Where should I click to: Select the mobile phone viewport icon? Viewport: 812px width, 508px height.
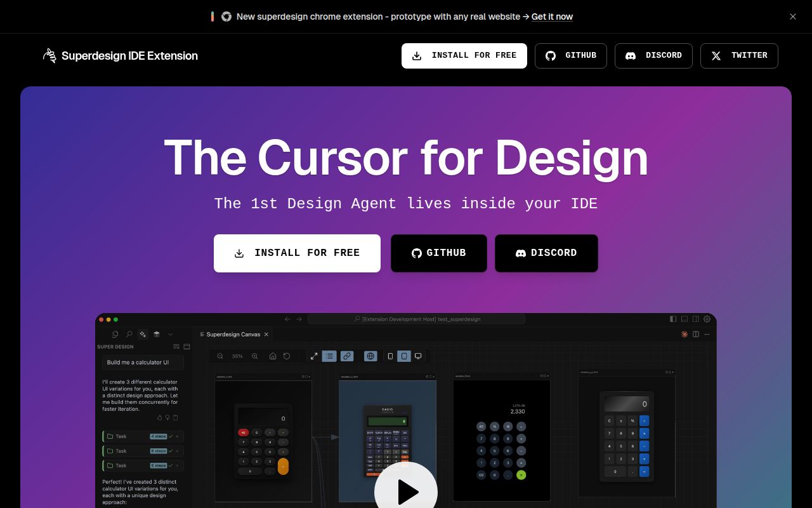[x=390, y=356]
